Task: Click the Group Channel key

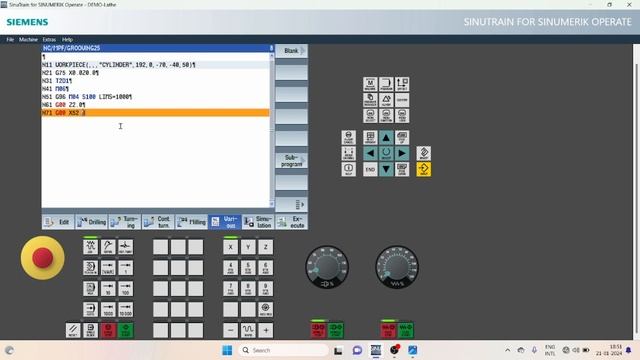Action: tap(349, 153)
